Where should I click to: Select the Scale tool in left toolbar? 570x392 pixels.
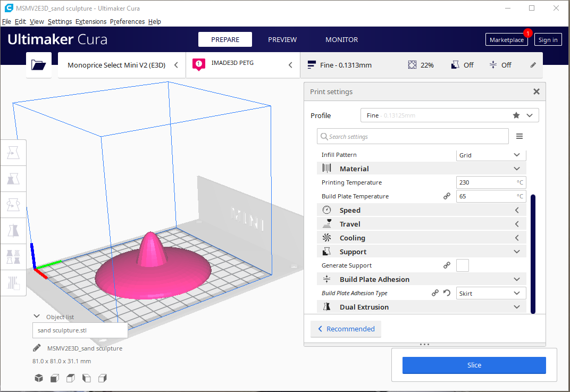pos(13,179)
